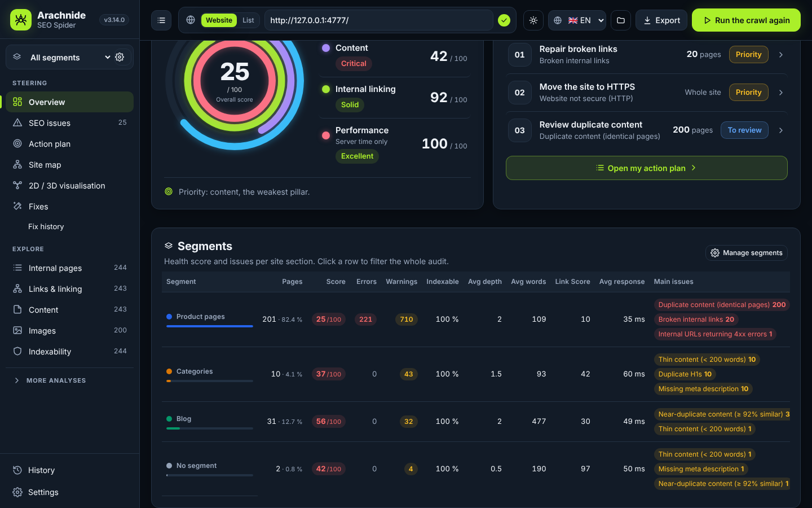The width and height of the screenshot is (812, 508).
Task: Open my action plan
Action: pos(646,168)
